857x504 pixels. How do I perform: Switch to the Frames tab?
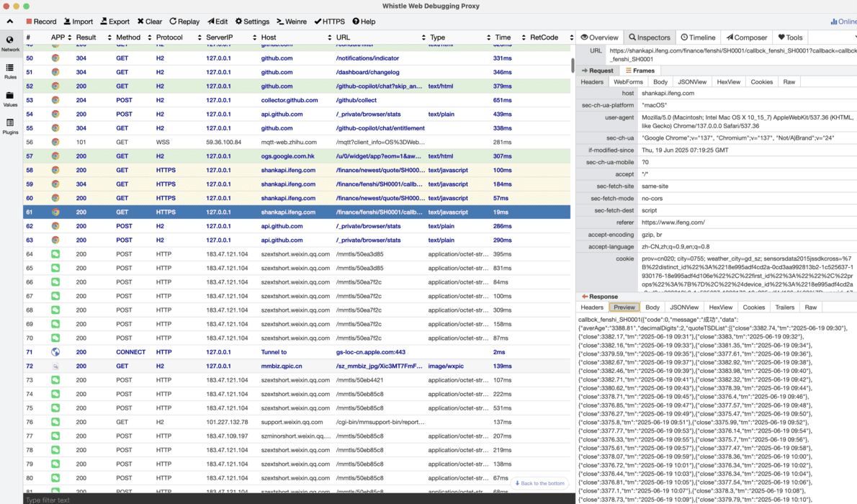[x=640, y=71]
